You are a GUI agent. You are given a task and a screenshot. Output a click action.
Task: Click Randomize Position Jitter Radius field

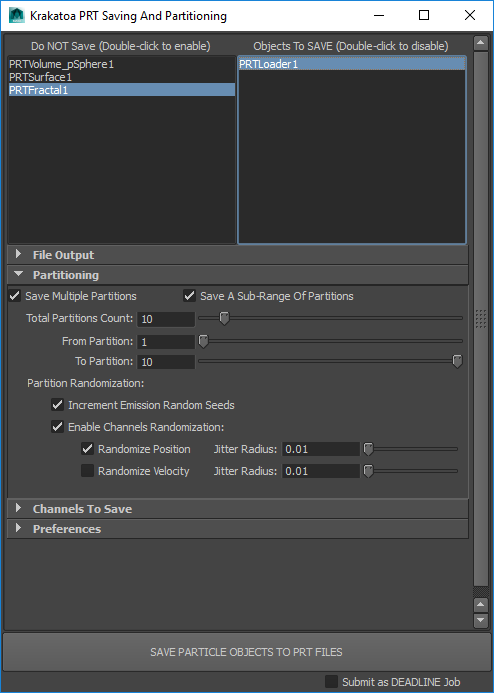321,449
